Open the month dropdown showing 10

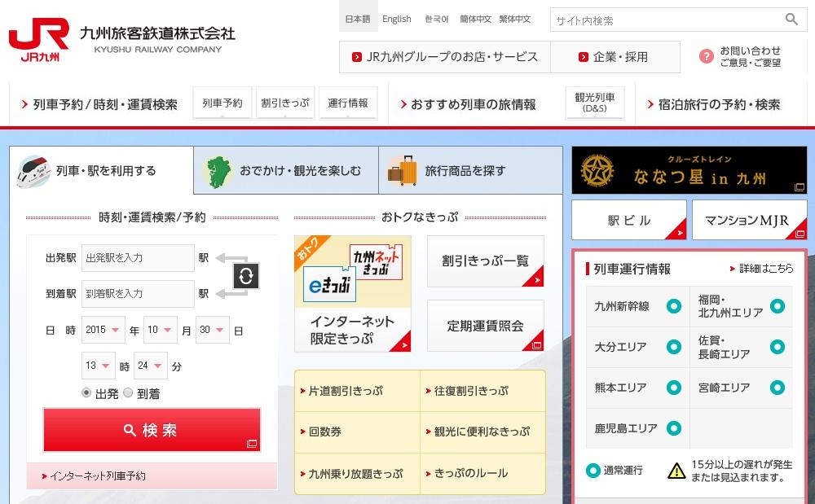point(160,330)
